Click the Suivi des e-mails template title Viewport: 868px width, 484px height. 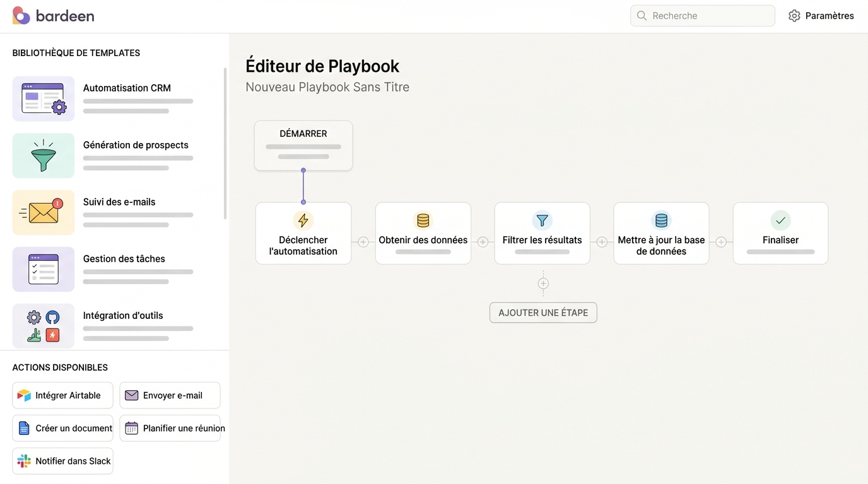click(x=119, y=202)
